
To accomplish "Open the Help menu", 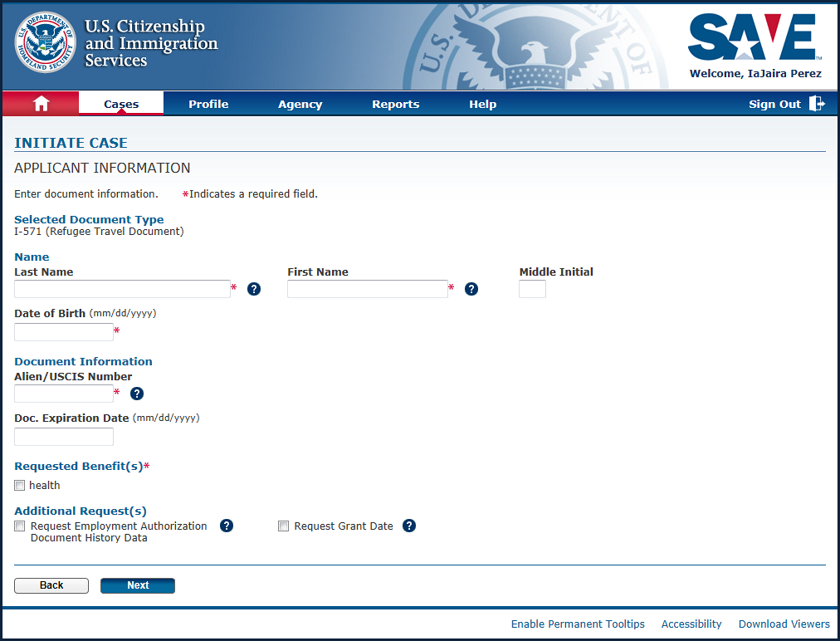I will [482, 104].
